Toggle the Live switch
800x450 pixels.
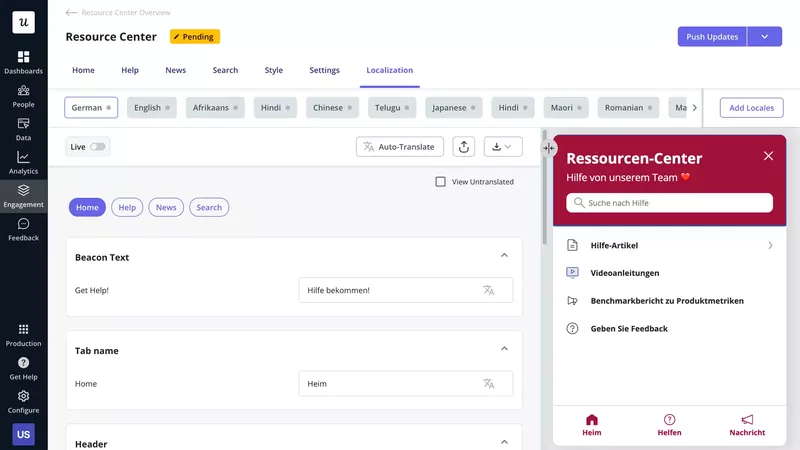97,147
